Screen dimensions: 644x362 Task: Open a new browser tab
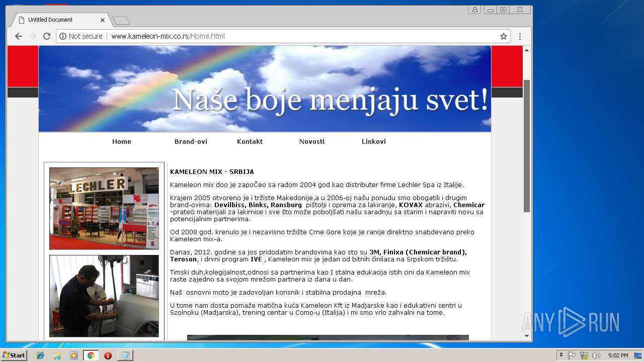[x=121, y=20]
